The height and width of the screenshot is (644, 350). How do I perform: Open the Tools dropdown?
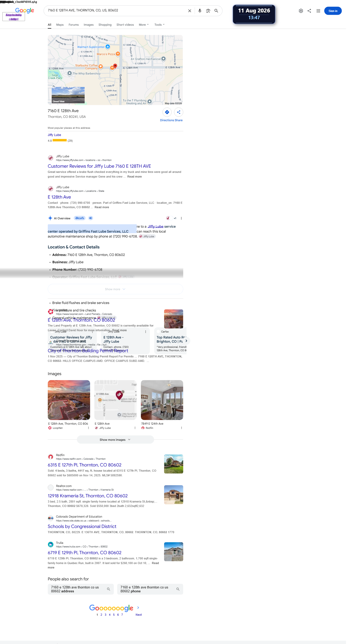click(x=159, y=25)
